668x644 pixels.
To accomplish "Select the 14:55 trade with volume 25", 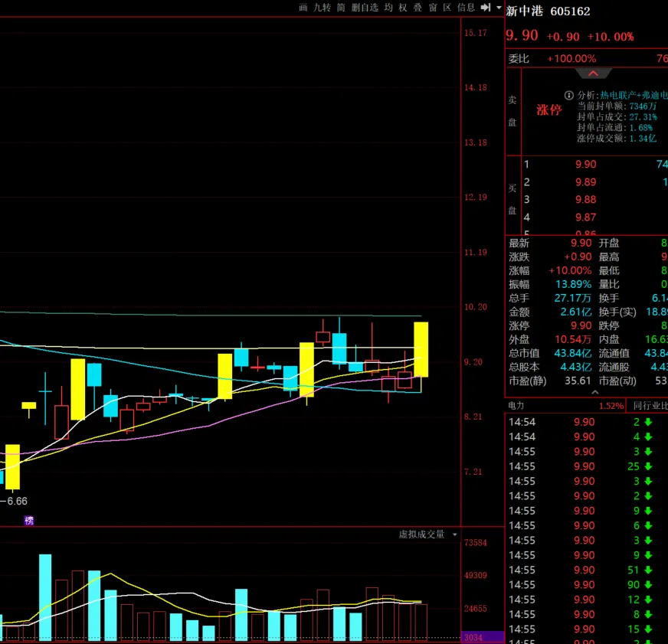I will click(581, 466).
